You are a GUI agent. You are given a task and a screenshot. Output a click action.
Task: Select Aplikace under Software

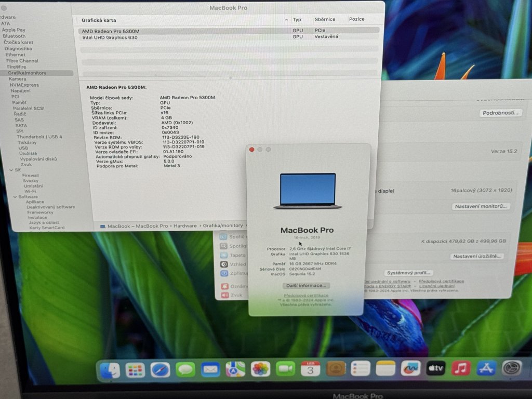(x=35, y=202)
